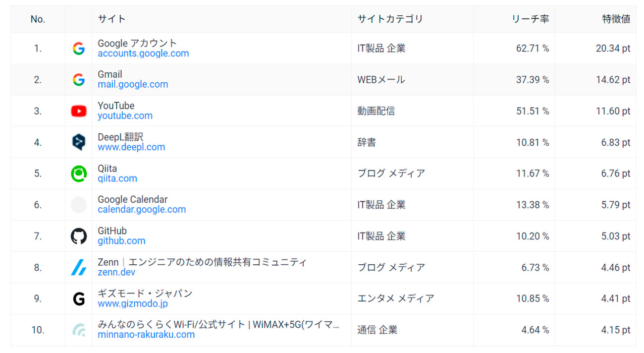Click the red YouTube play icon

[x=78, y=111]
